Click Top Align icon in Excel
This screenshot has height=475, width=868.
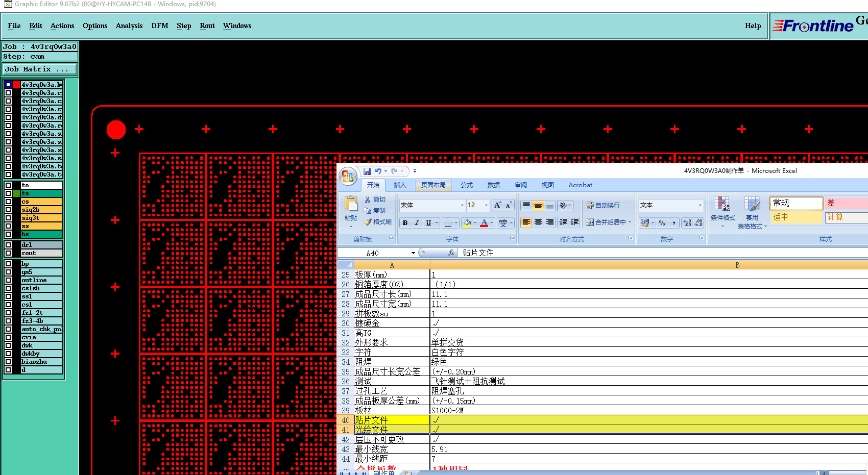(x=526, y=205)
